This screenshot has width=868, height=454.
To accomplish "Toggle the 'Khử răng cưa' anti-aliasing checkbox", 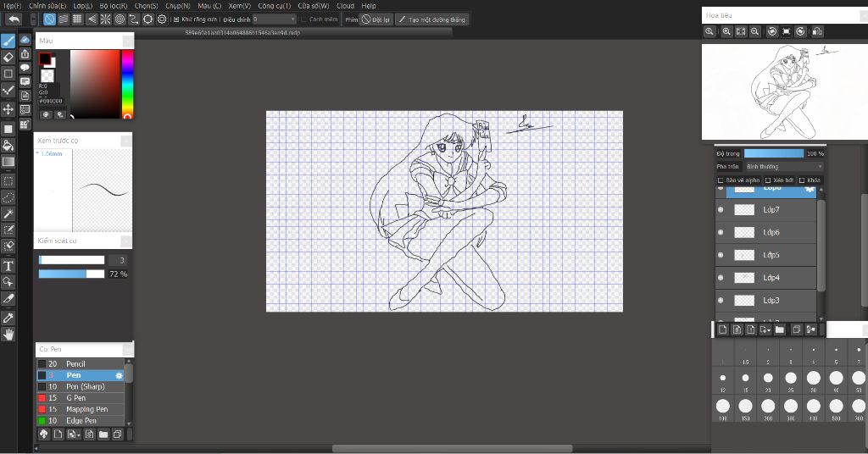I will point(176,19).
